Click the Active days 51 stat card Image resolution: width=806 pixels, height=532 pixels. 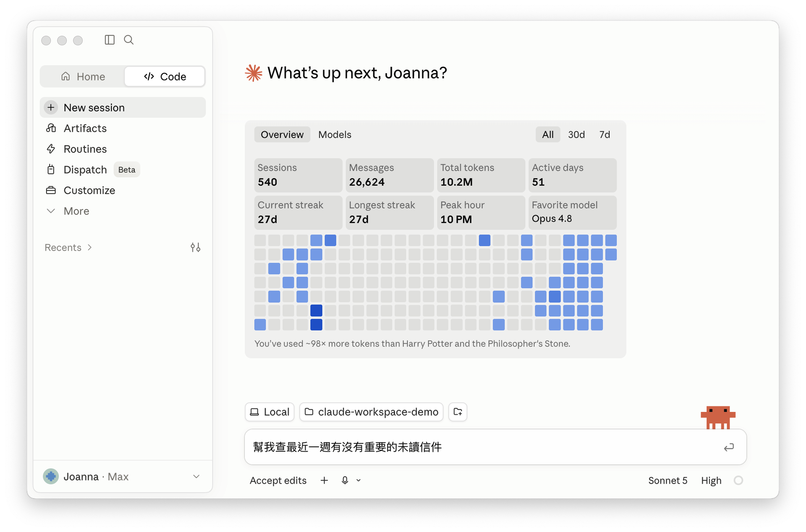coord(573,175)
